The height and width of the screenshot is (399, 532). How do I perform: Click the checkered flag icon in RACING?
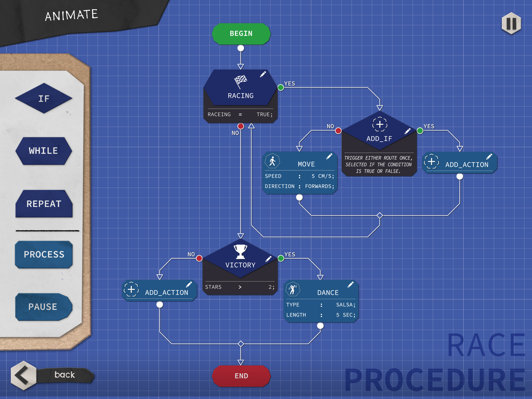click(x=240, y=82)
